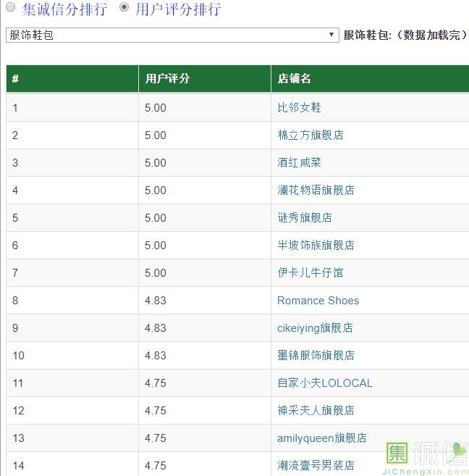The height and width of the screenshot is (476, 469).
Task: Open 澜花物语旗舰店 store page
Action: click(x=316, y=190)
